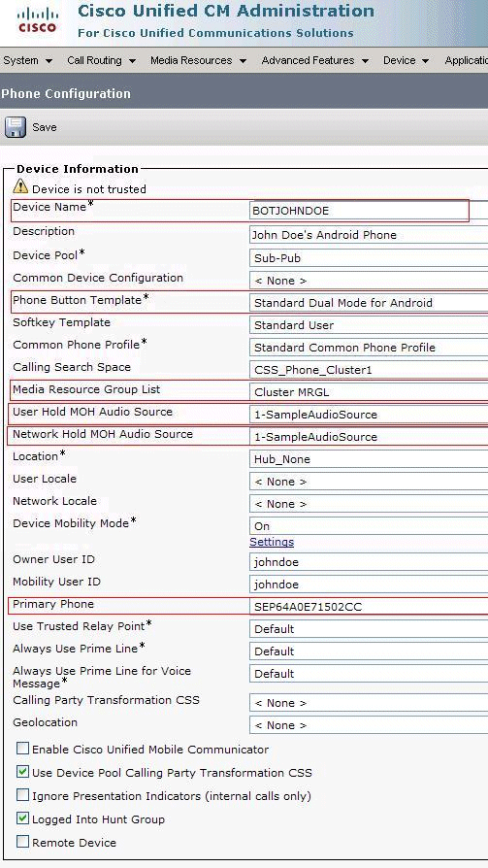The image size is (488, 868).
Task: Click the Cisco Unified CM Administration title
Action: [226, 11]
